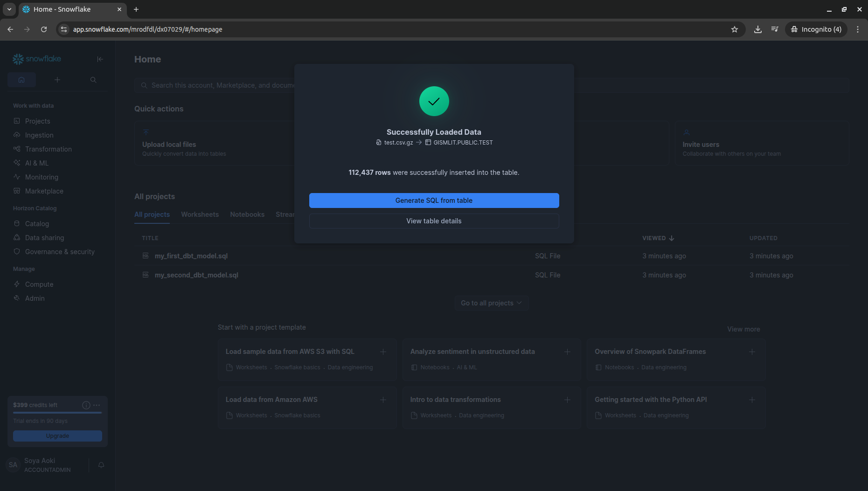Open Compute under Manage
868x491 pixels.
(39, 284)
